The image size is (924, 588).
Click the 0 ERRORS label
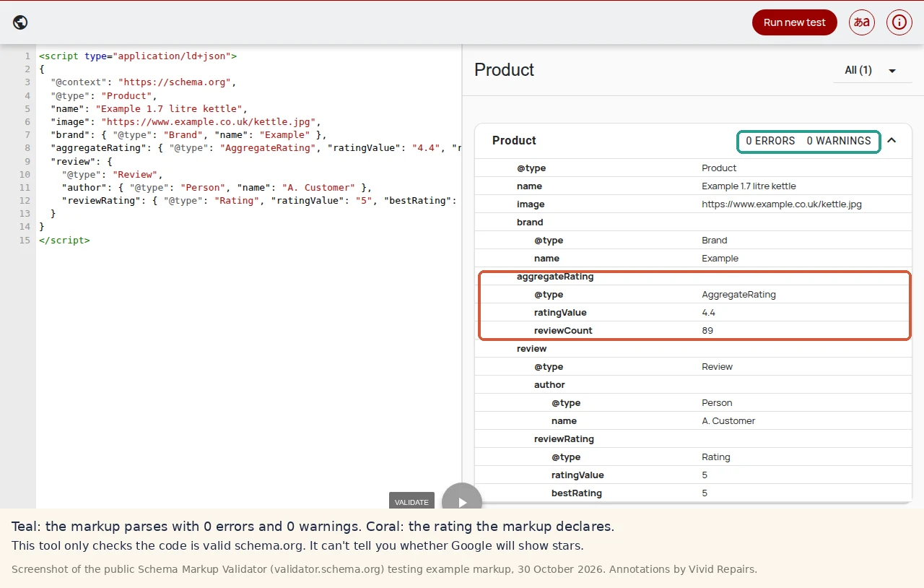pos(770,141)
